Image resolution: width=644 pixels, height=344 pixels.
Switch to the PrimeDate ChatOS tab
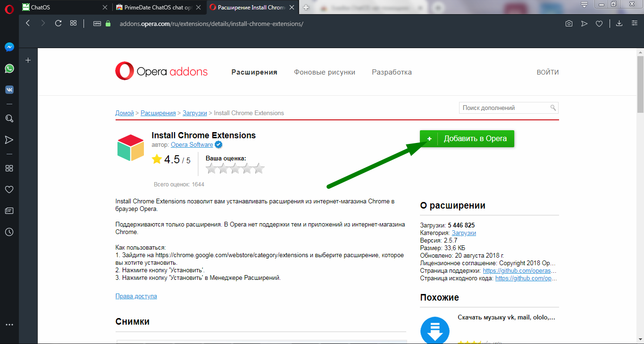pos(159,7)
